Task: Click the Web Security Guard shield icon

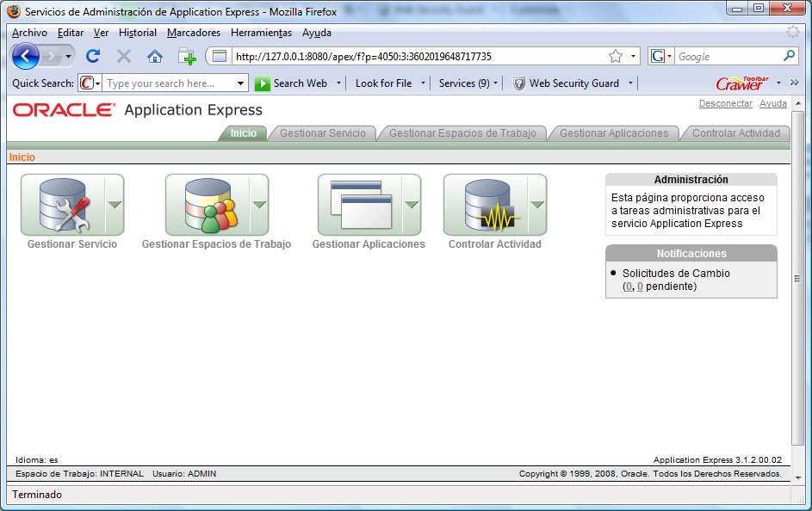Action: click(519, 83)
